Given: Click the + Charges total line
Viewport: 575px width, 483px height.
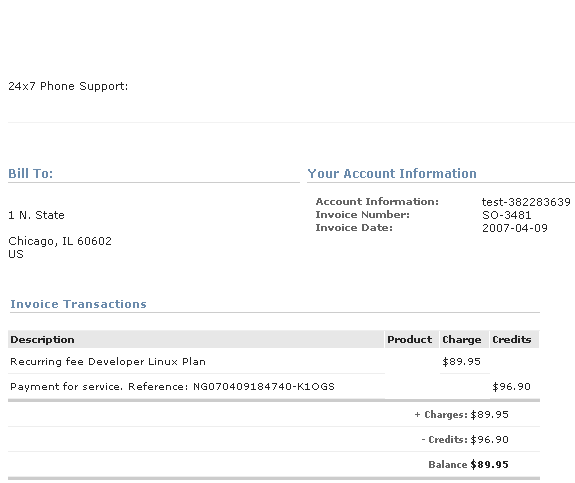Looking at the screenshot, I should click(461, 414).
